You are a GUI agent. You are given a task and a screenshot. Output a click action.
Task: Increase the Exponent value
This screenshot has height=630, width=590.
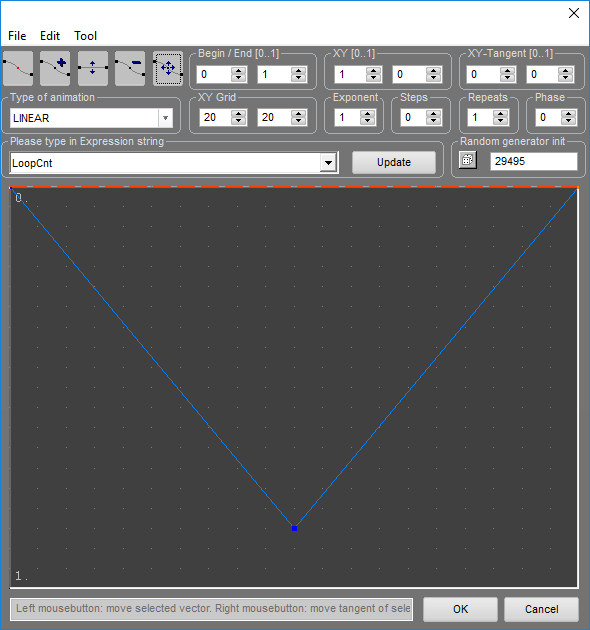(367, 113)
